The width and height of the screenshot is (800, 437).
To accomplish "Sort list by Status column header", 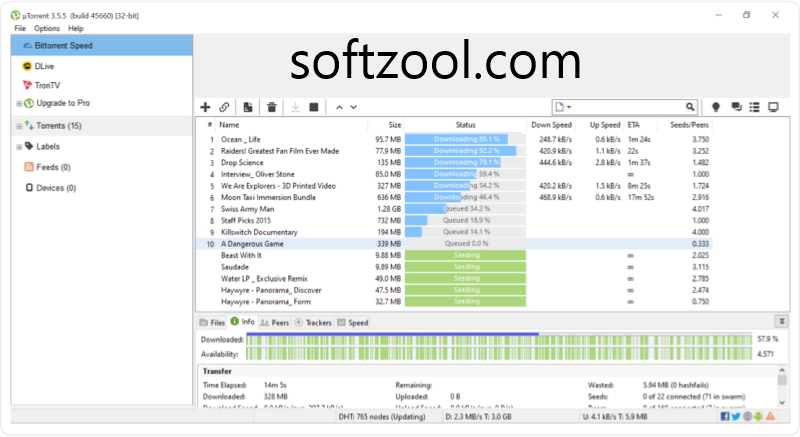I will click(x=465, y=124).
